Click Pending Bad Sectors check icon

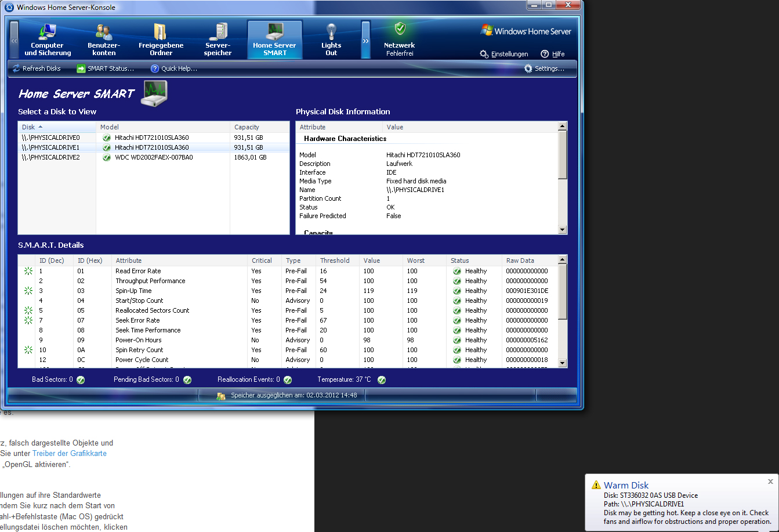click(187, 380)
